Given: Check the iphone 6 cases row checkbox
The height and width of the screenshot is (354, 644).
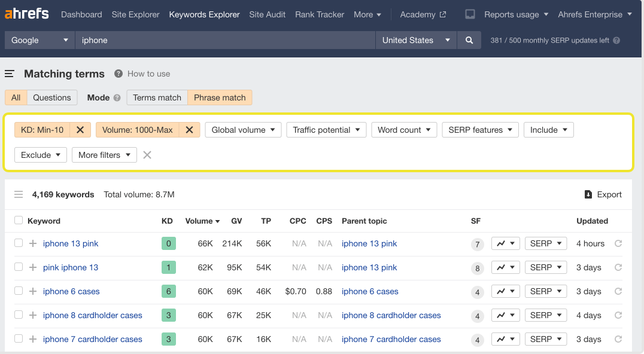Looking at the screenshot, I should click(19, 291).
